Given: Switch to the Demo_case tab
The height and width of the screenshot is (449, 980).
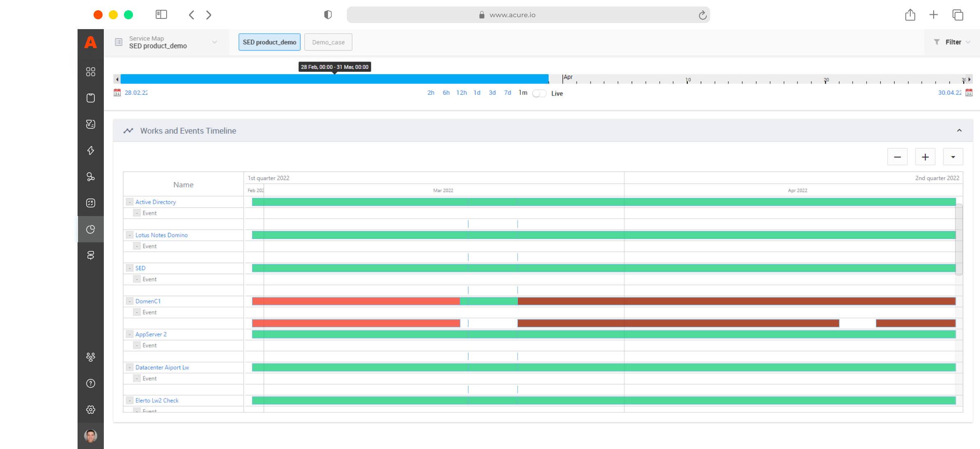Looking at the screenshot, I should [328, 42].
